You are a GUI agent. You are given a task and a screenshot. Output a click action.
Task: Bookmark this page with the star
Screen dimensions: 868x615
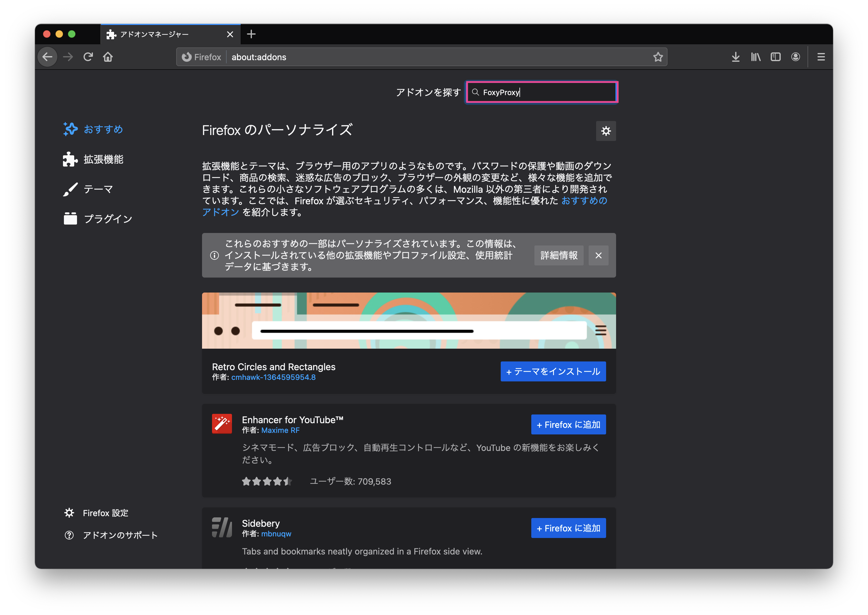point(658,57)
